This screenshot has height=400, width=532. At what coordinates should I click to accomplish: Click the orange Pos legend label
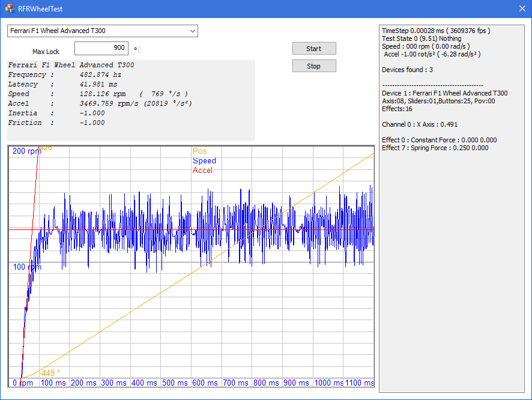tap(199, 151)
